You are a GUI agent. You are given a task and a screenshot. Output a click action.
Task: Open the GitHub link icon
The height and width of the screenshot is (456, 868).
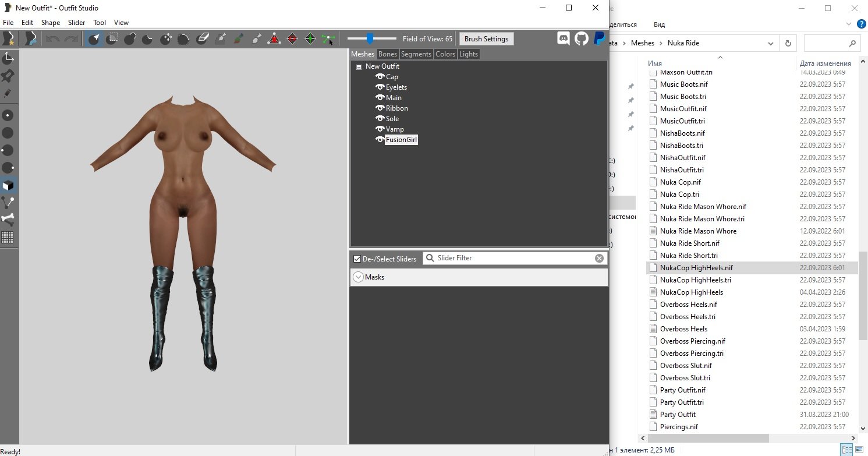pyautogui.click(x=581, y=39)
